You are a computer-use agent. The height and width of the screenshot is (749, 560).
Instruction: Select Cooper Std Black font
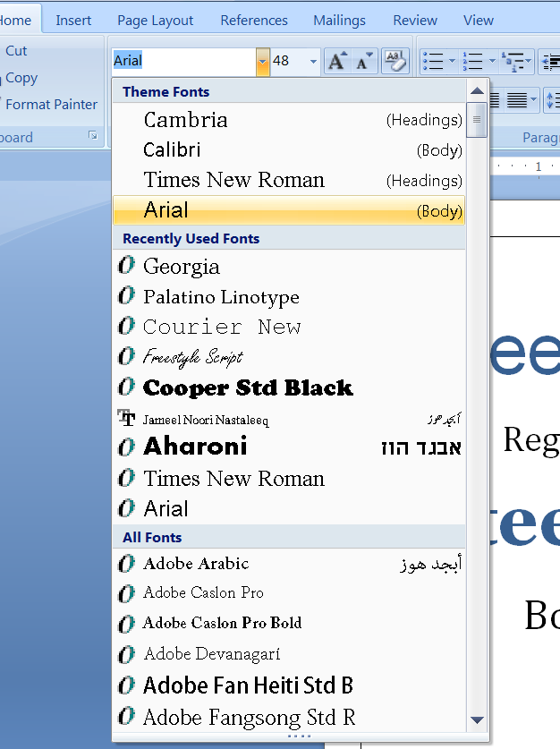click(289, 387)
